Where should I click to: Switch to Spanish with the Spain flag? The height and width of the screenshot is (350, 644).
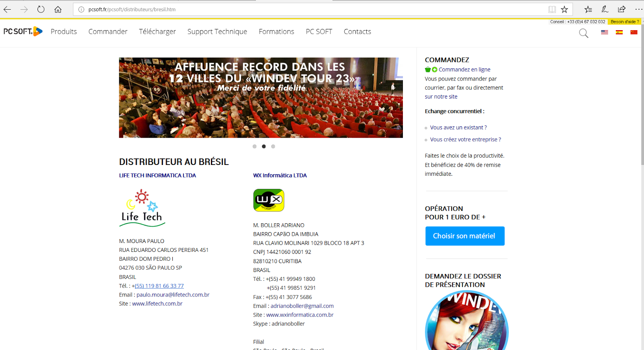pyautogui.click(x=619, y=32)
